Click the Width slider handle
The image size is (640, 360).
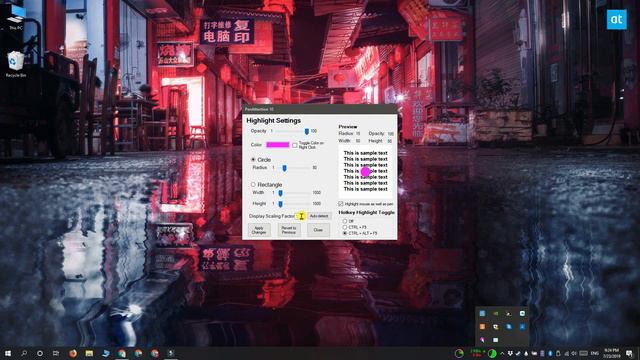[280, 193]
